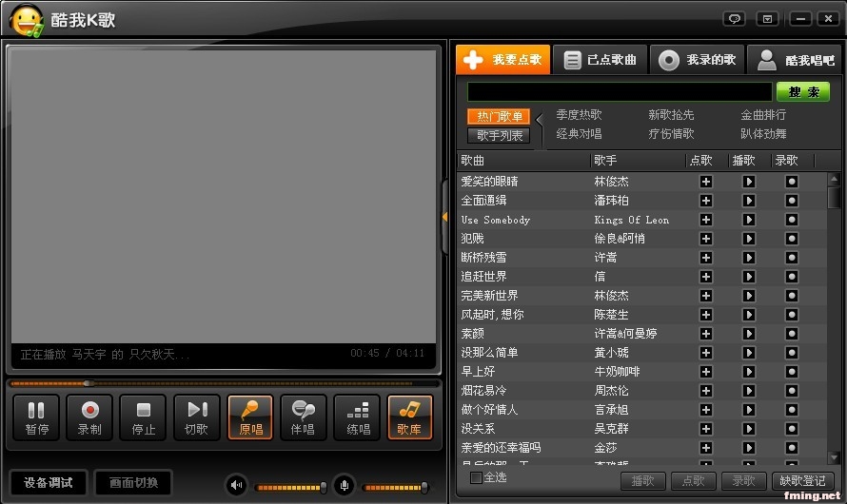This screenshot has width=847, height=504.
Task: Record 追赶世界 with its record icon
Action: 792,277
